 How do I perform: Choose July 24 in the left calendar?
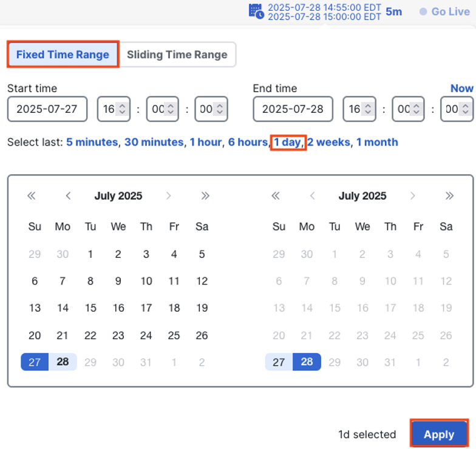click(x=146, y=335)
